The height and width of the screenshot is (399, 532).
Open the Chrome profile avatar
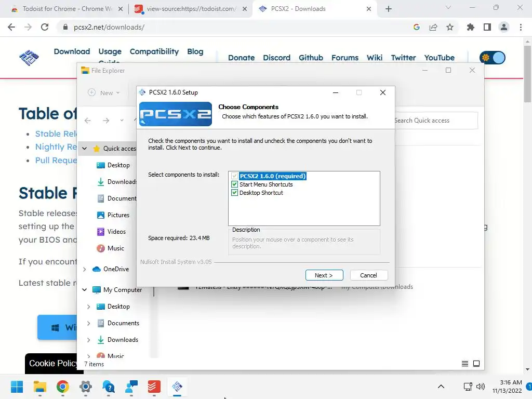tap(504, 27)
